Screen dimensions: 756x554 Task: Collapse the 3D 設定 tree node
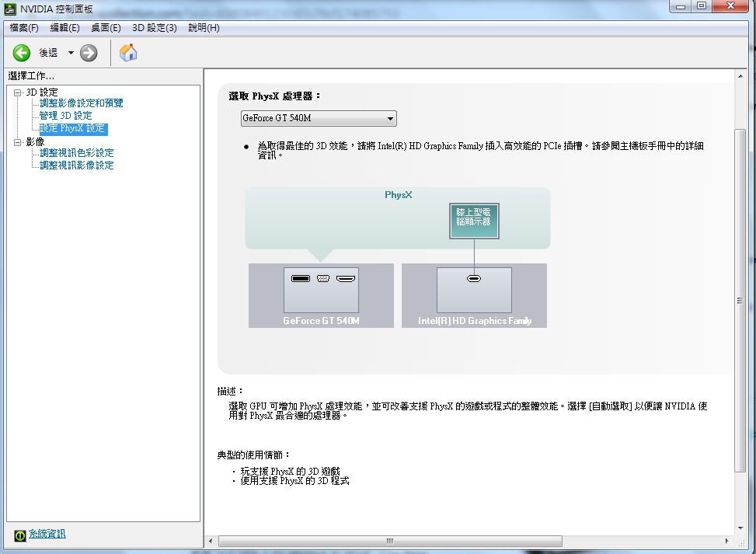[18, 92]
